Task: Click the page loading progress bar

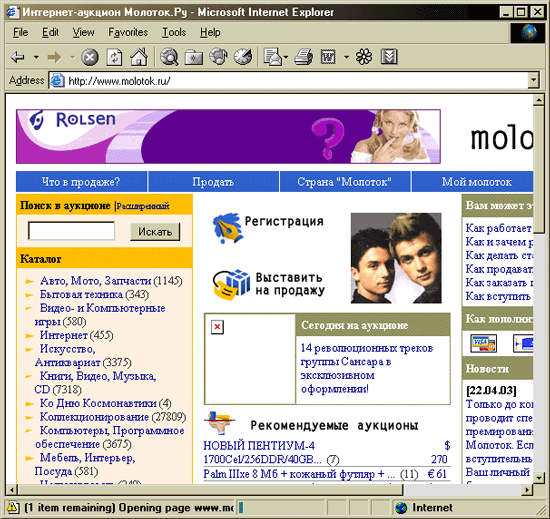Action: (x=280, y=507)
